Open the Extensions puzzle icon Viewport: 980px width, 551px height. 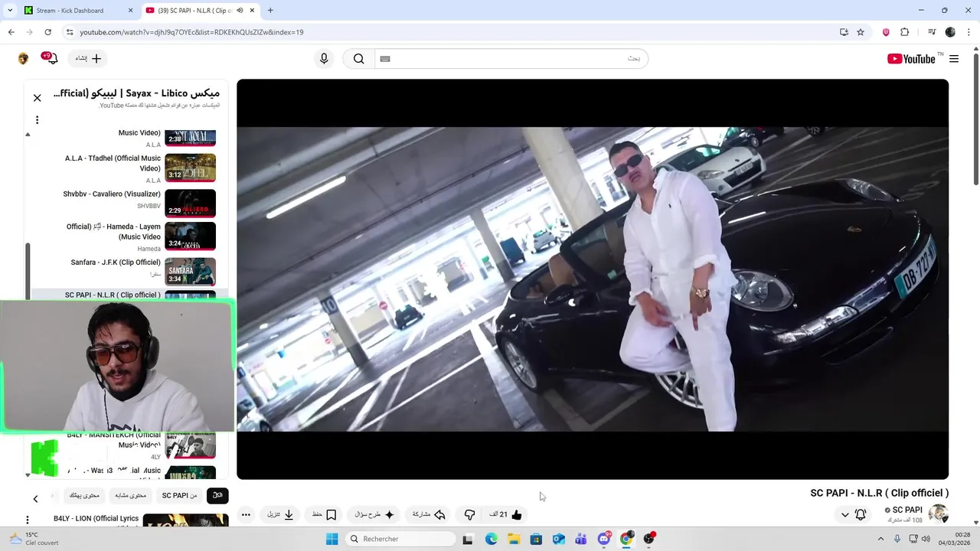904,32
